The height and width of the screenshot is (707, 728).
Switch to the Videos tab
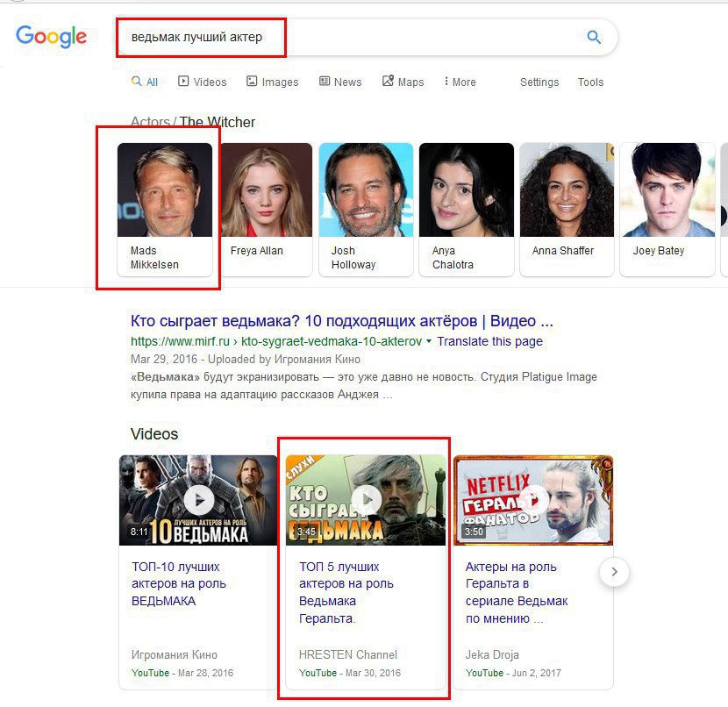tap(203, 82)
